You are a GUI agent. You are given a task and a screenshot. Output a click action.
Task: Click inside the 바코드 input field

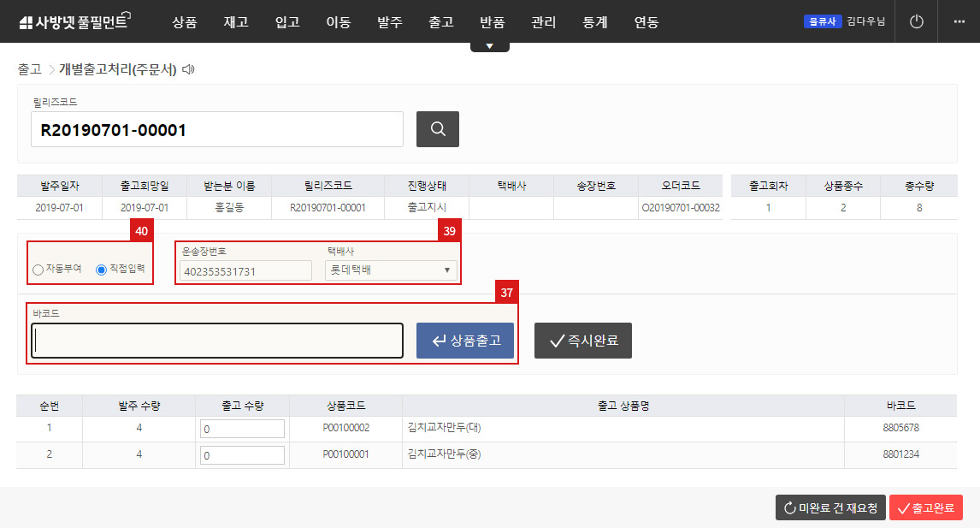216,340
